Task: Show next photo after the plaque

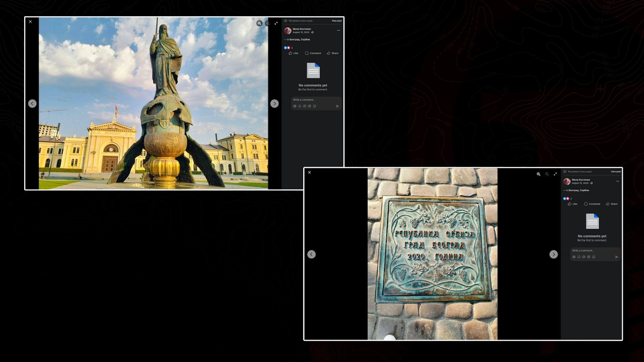Action: pyautogui.click(x=553, y=254)
